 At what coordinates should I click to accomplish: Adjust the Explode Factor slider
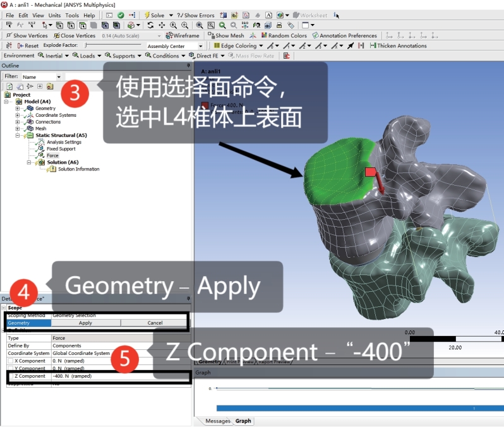113,45
